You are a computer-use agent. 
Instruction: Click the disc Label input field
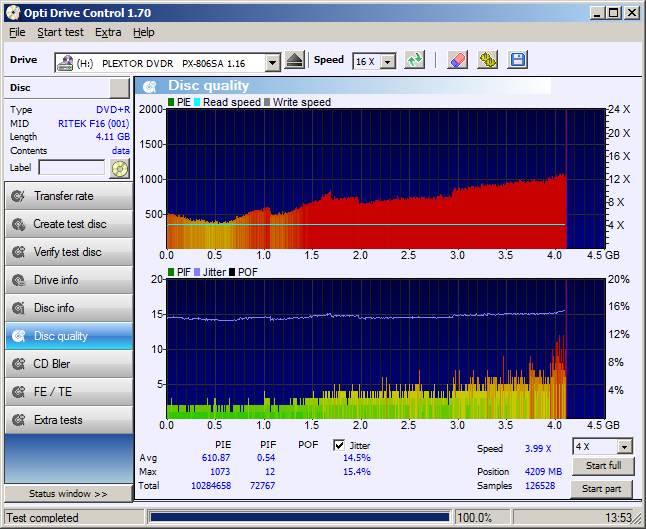tap(72, 168)
